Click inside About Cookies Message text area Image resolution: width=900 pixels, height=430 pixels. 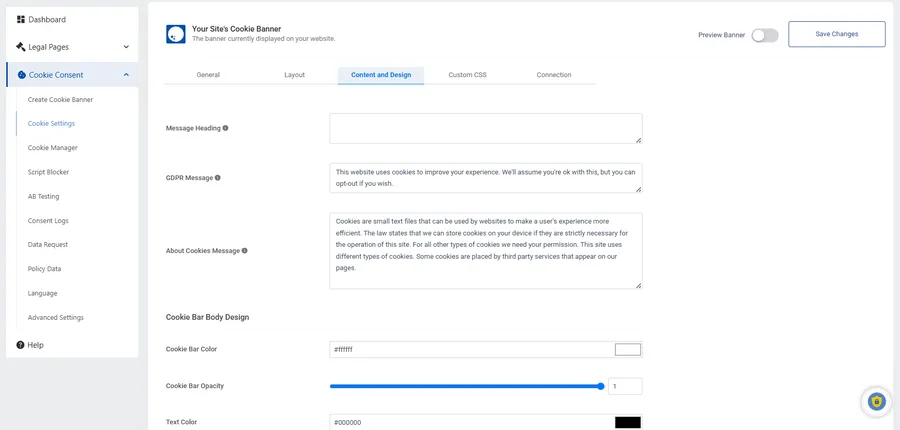pyautogui.click(x=486, y=251)
